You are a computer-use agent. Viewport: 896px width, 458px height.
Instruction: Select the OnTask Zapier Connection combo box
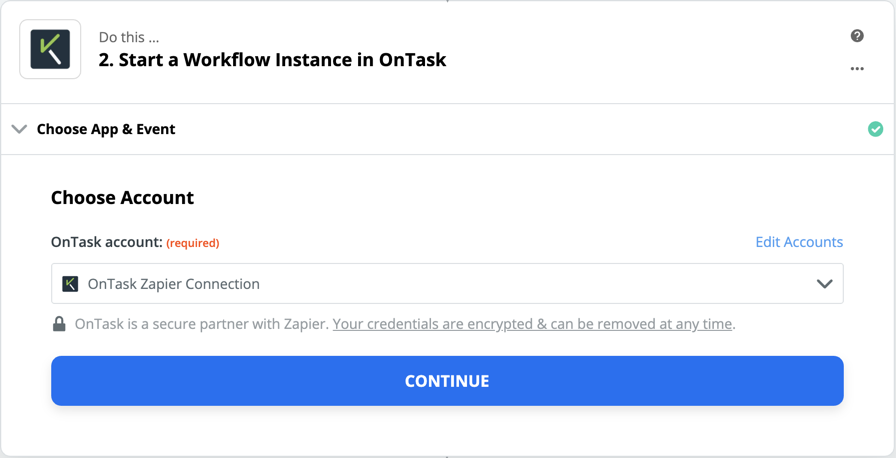tap(447, 283)
